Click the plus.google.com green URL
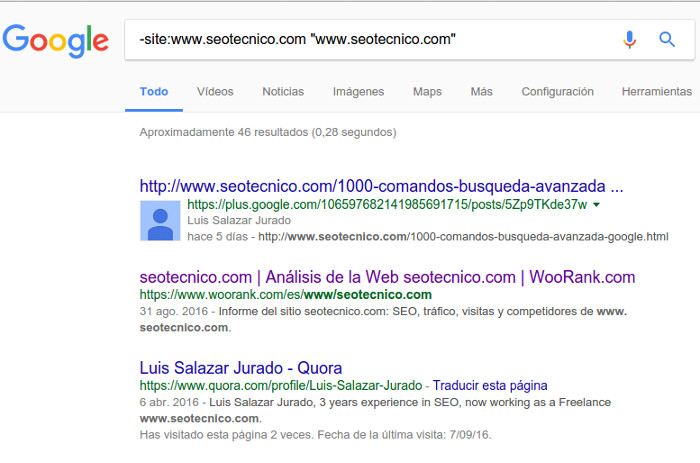The image size is (700, 463). pyautogui.click(x=387, y=204)
